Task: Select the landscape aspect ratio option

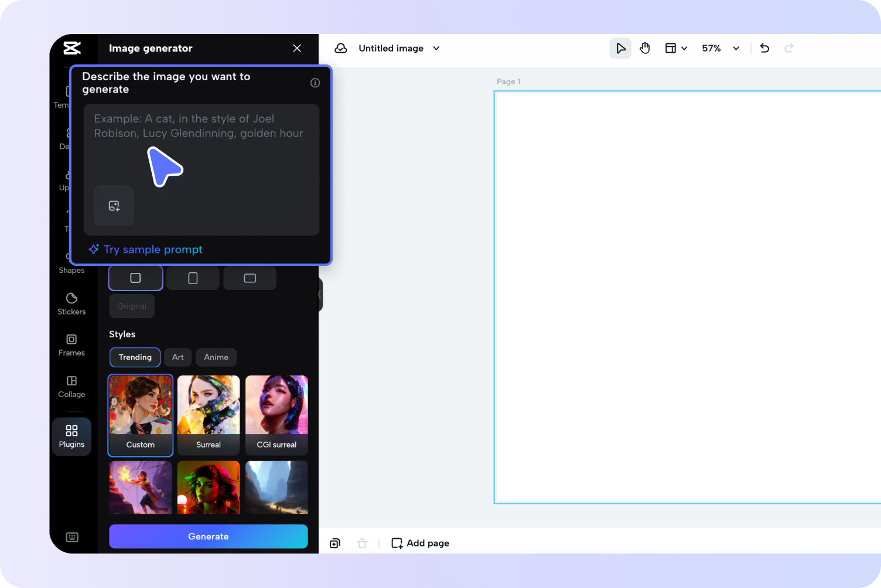Action: tap(250, 278)
